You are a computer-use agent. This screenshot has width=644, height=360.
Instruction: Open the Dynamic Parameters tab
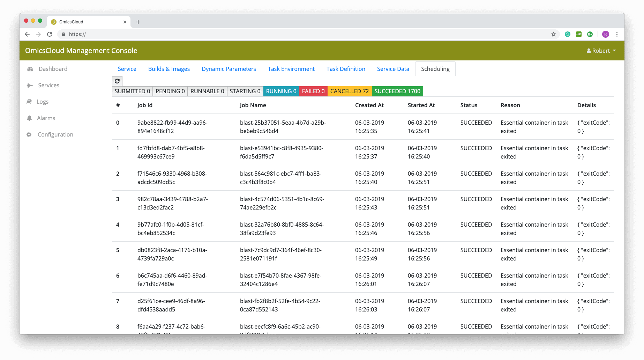[229, 69]
